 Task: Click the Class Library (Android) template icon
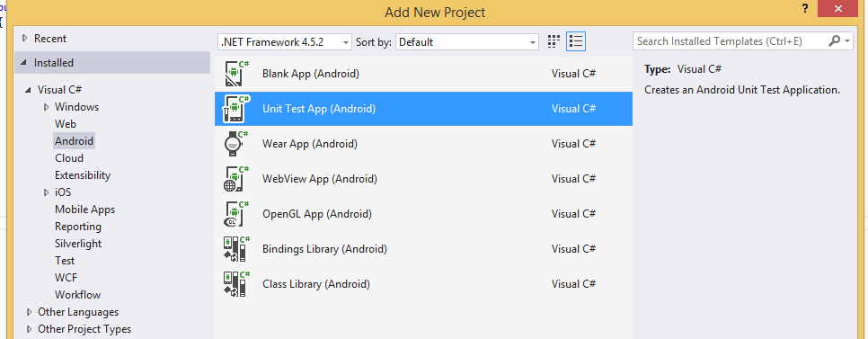[237, 284]
